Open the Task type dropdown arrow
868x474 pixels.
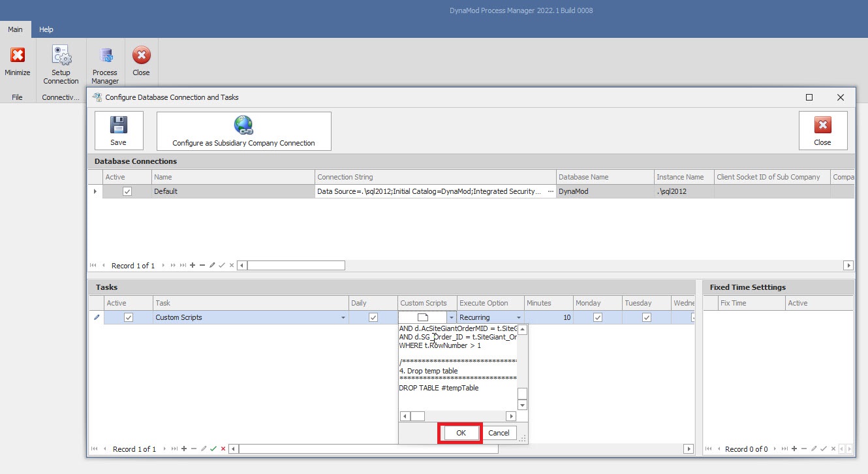343,318
